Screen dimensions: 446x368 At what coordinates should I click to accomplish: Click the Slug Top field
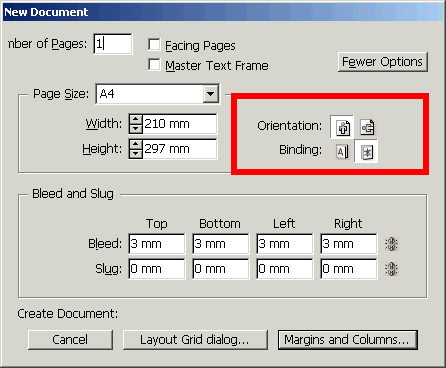pos(157,269)
